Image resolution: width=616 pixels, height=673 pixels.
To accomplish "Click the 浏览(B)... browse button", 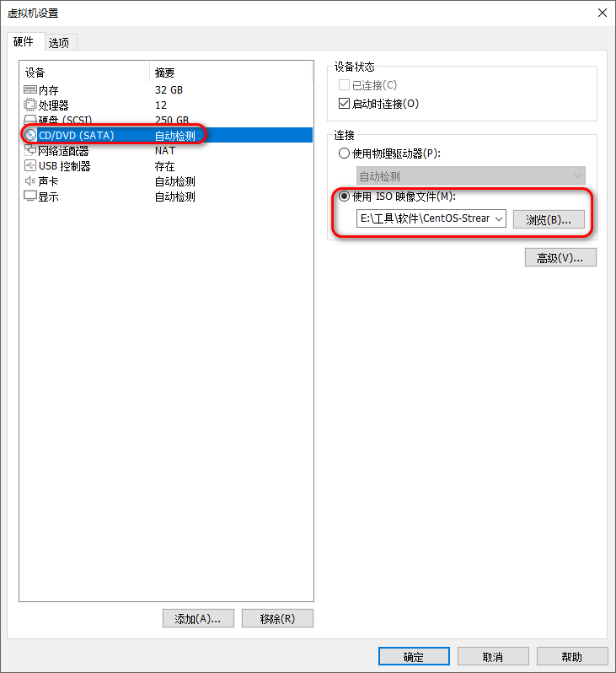I will [x=549, y=219].
